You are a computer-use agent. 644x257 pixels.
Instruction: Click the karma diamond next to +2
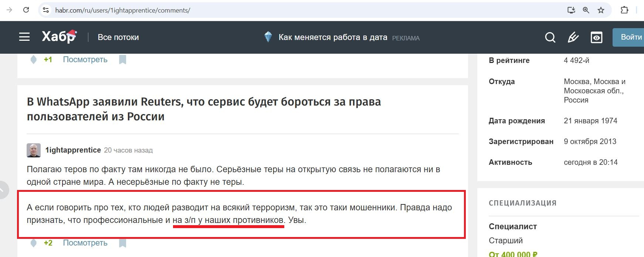[33, 243]
